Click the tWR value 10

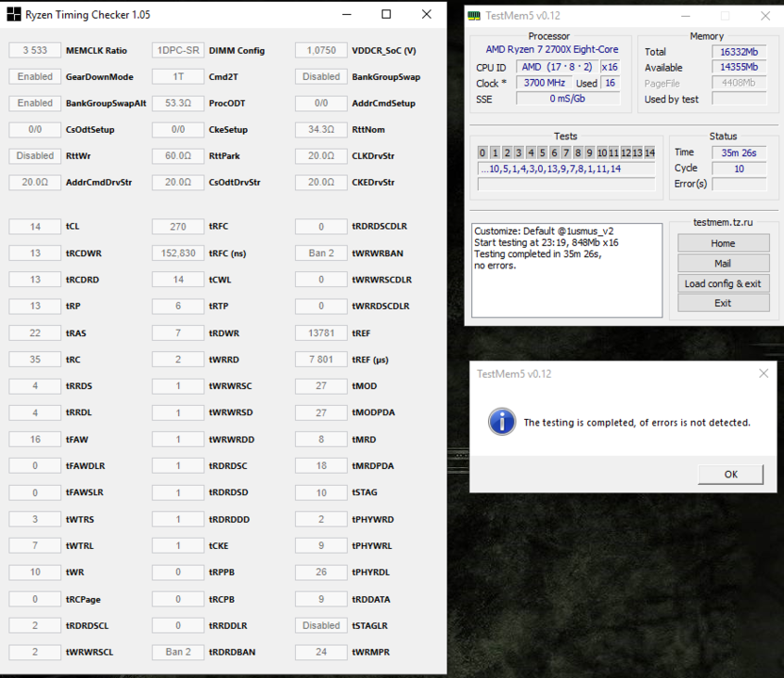coord(35,573)
